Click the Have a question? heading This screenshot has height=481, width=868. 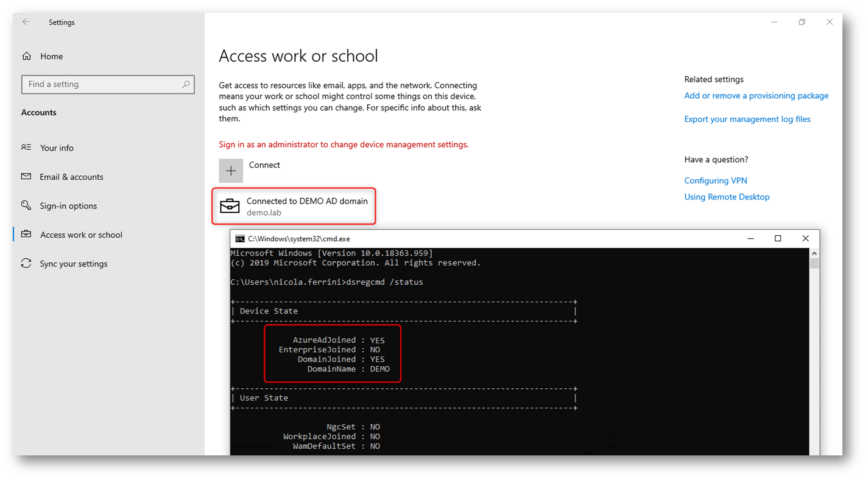pos(716,160)
